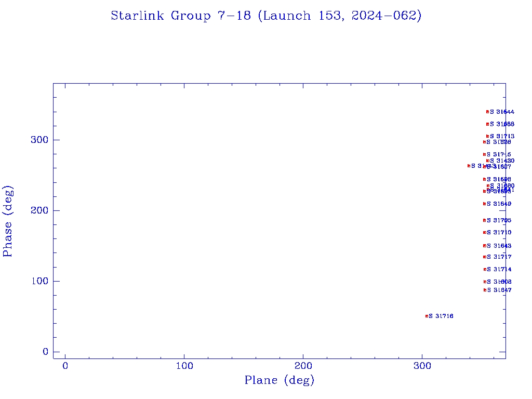Click the Starlink Group 7-18 chart title
This screenshot has height=399, width=532.
pyautogui.click(x=266, y=16)
